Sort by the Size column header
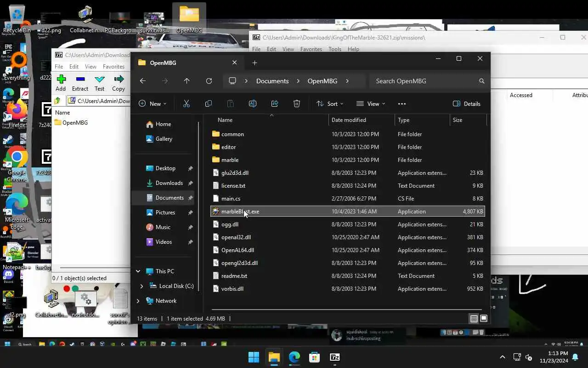This screenshot has width=588, height=368. pyautogui.click(x=468, y=120)
